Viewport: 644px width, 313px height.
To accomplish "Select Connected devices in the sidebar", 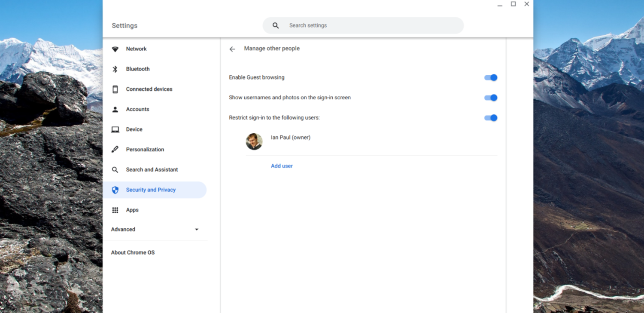I will coord(155,89).
